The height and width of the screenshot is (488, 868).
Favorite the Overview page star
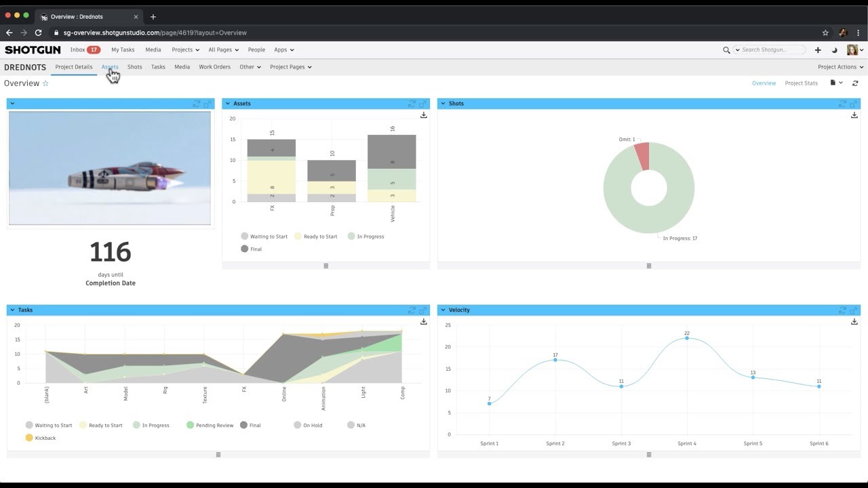click(45, 83)
